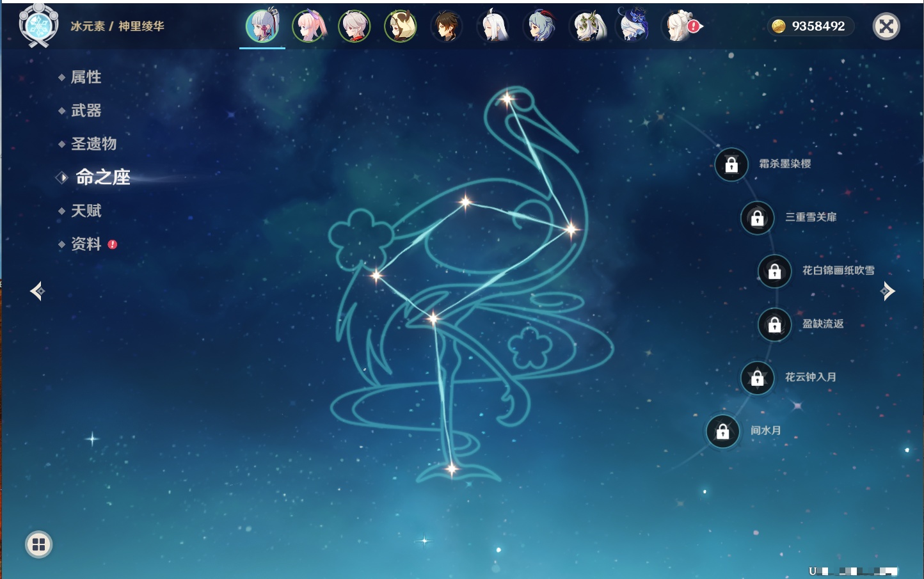Click the star at the crane's head
This screenshot has width=924, height=579.
pos(507,99)
